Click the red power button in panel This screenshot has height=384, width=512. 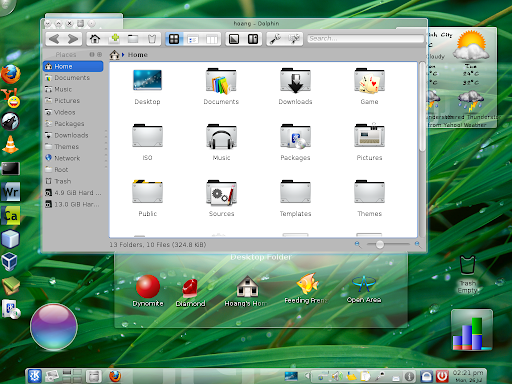pyautogui.click(x=442, y=376)
